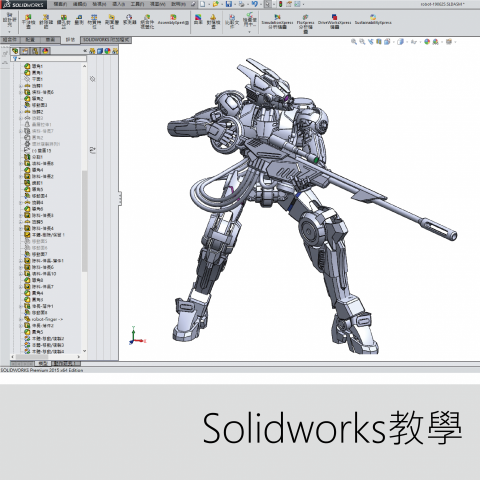Expand the robot-finger tree node
Screen dimensions: 480x480
coord(21,319)
